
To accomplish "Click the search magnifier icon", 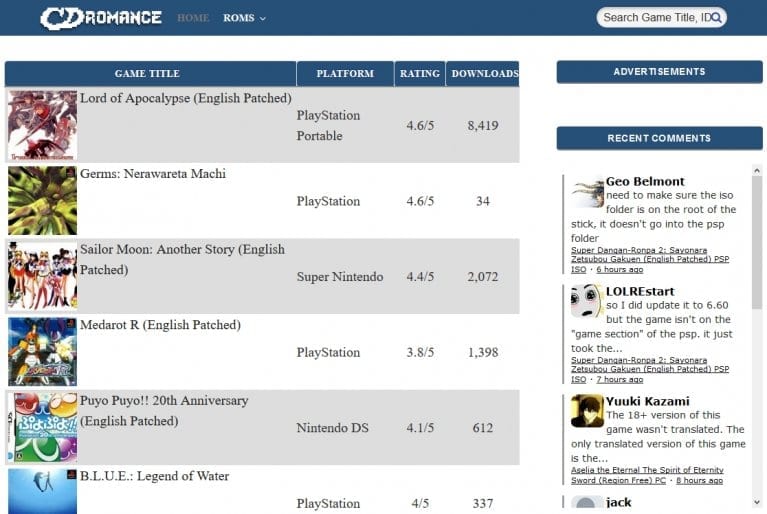I will click(x=716, y=17).
